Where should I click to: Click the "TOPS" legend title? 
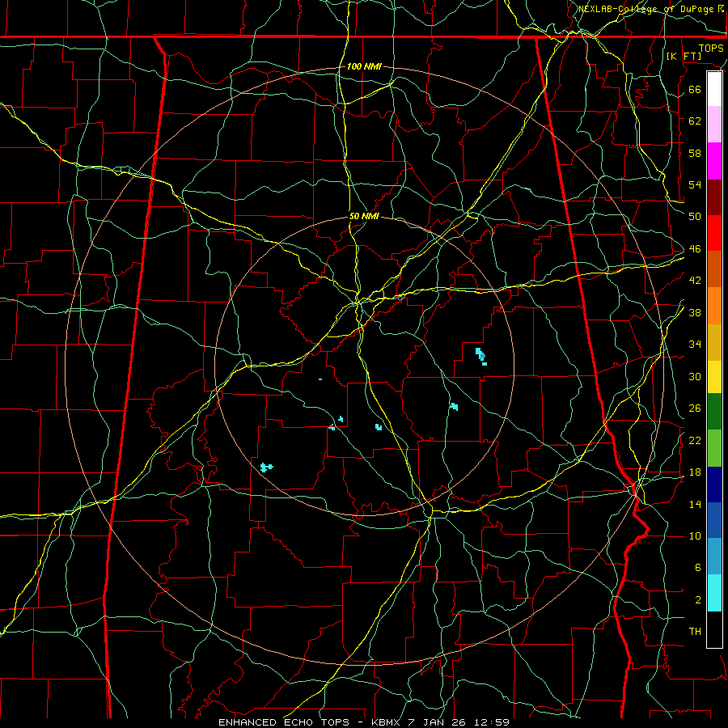pyautogui.click(x=711, y=48)
